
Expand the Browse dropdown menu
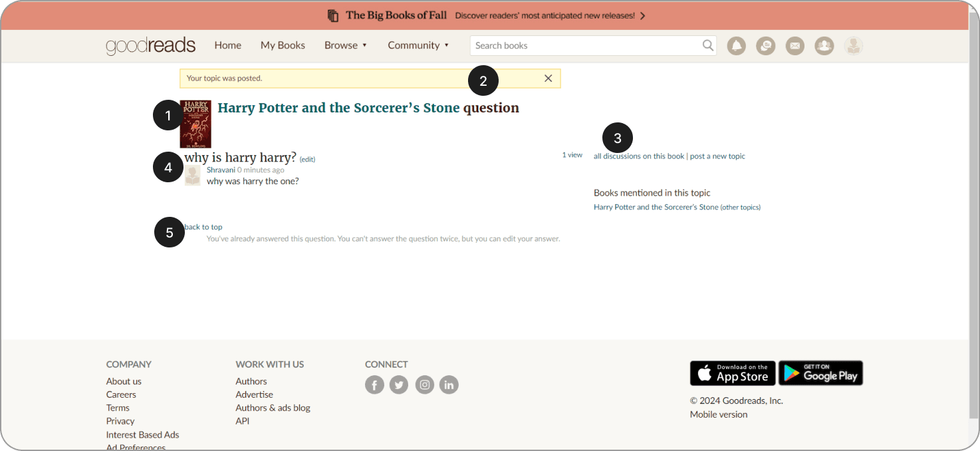346,45
